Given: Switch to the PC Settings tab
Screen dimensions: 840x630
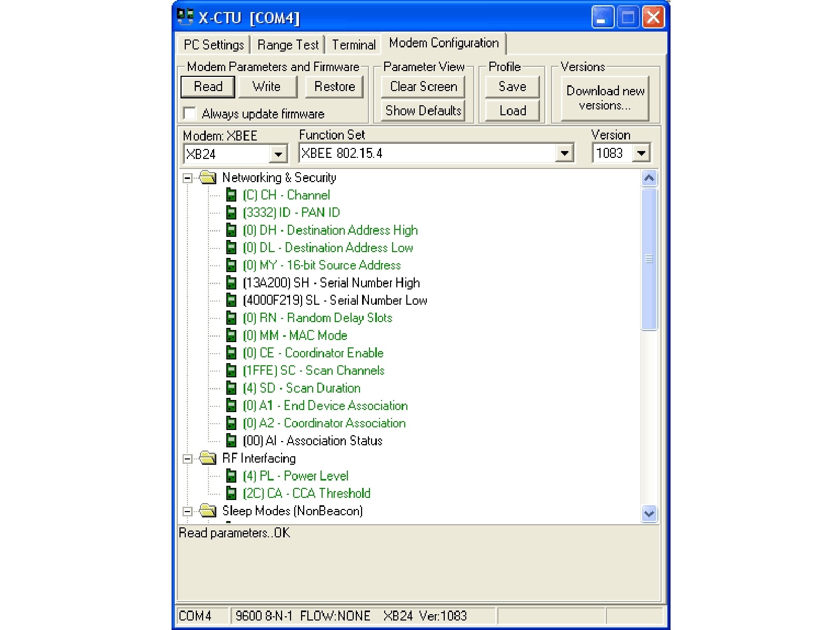Looking at the screenshot, I should [214, 45].
